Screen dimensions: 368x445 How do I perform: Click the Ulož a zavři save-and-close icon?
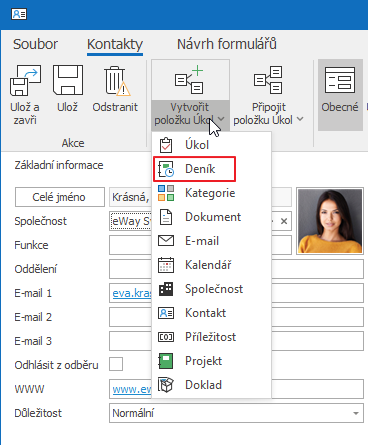pos(25,80)
